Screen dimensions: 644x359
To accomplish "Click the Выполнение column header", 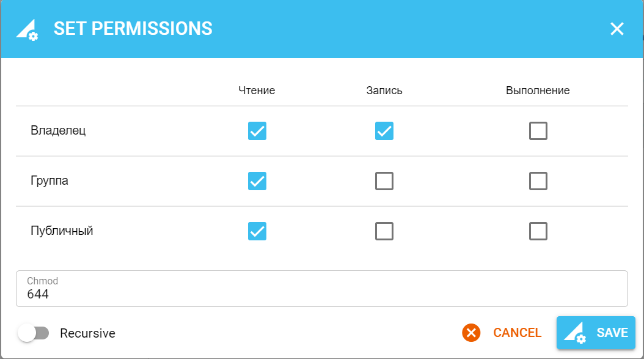I will (538, 91).
